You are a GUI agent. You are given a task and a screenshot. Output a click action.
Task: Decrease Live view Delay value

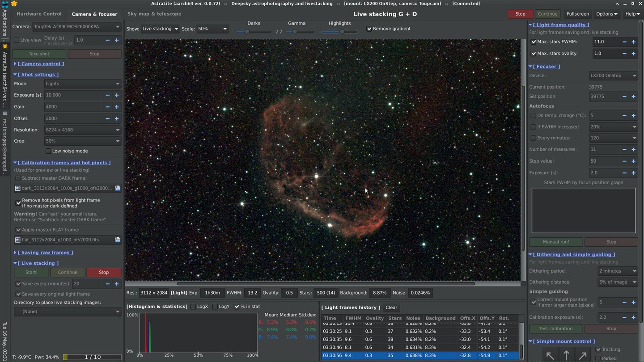(107, 40)
